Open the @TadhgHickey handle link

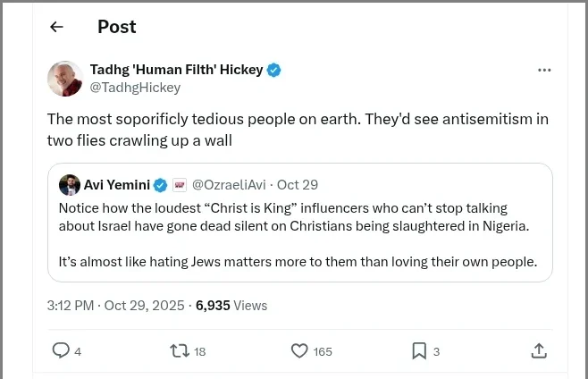click(135, 87)
